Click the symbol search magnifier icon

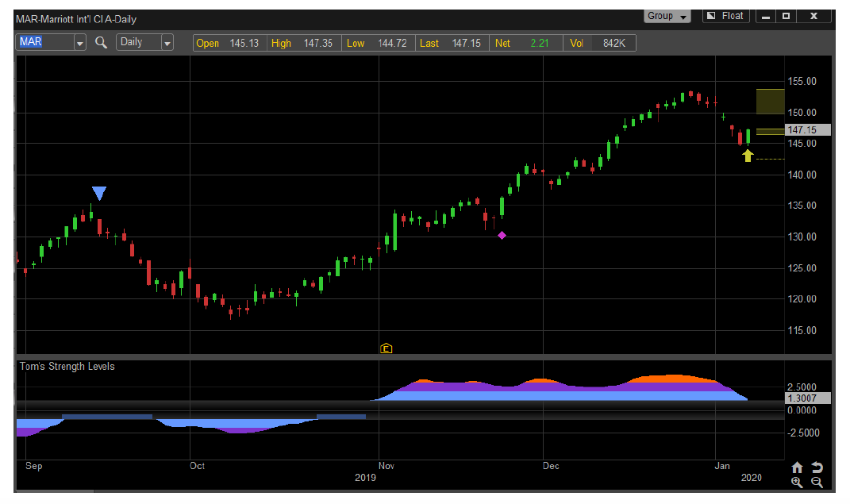coord(101,42)
